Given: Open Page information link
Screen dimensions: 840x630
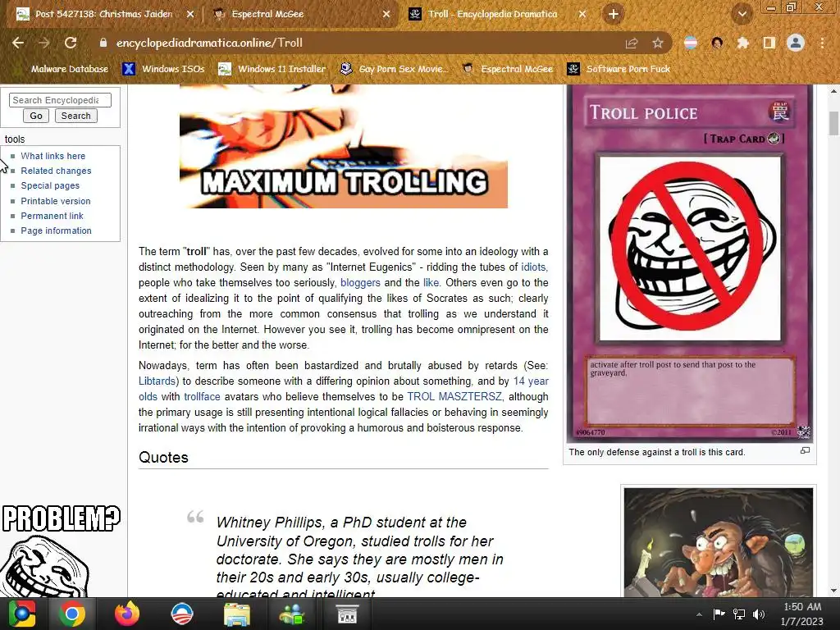Looking at the screenshot, I should click(x=56, y=231).
